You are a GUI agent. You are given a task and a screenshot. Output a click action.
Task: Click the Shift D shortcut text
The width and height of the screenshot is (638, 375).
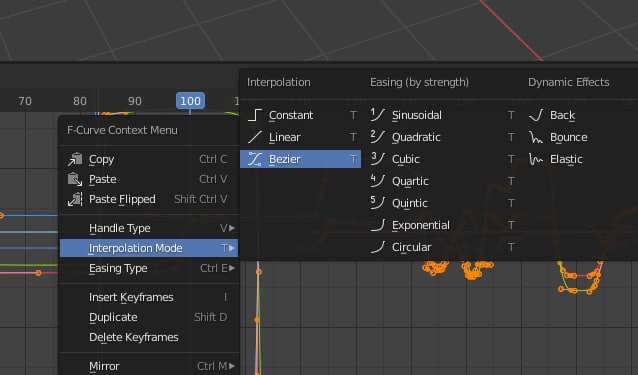pos(210,317)
